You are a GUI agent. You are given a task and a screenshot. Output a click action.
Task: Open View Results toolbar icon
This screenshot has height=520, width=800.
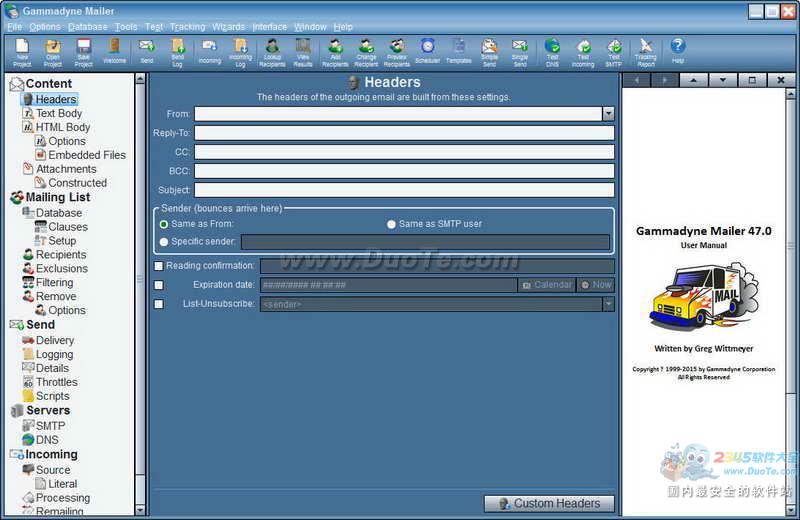point(303,53)
